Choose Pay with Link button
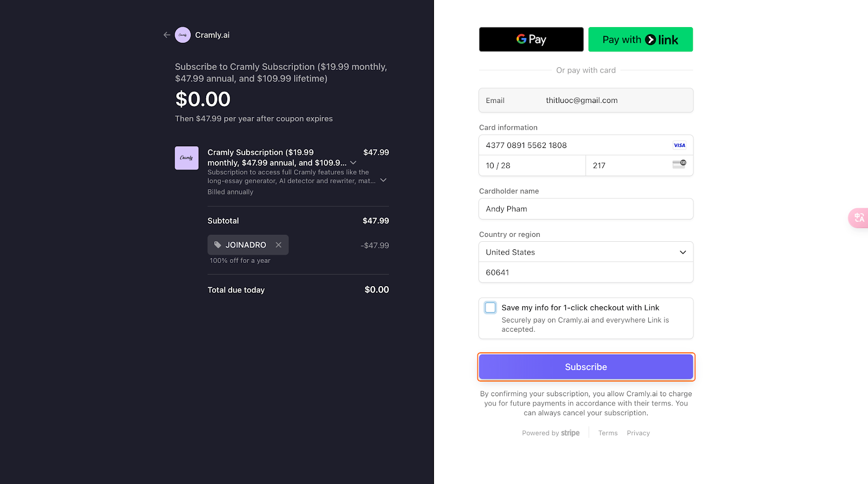 point(640,40)
